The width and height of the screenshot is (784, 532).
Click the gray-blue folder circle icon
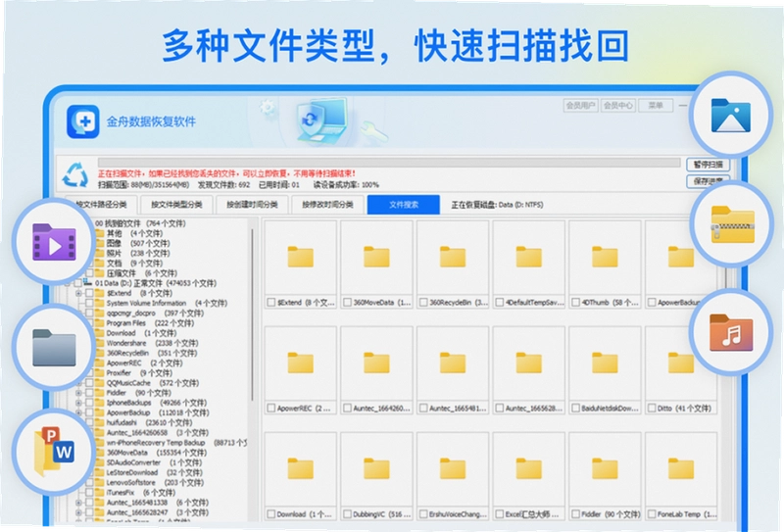tap(54, 348)
